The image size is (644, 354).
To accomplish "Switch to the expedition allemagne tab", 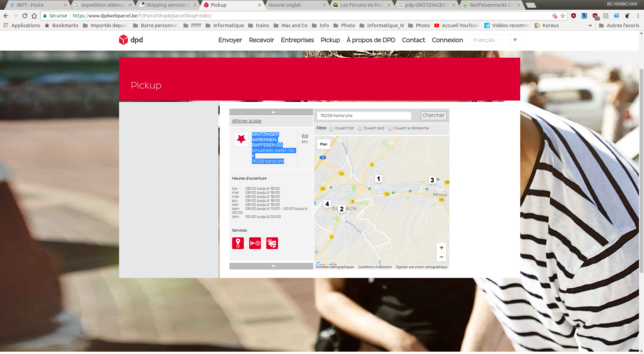I will click(x=102, y=5).
